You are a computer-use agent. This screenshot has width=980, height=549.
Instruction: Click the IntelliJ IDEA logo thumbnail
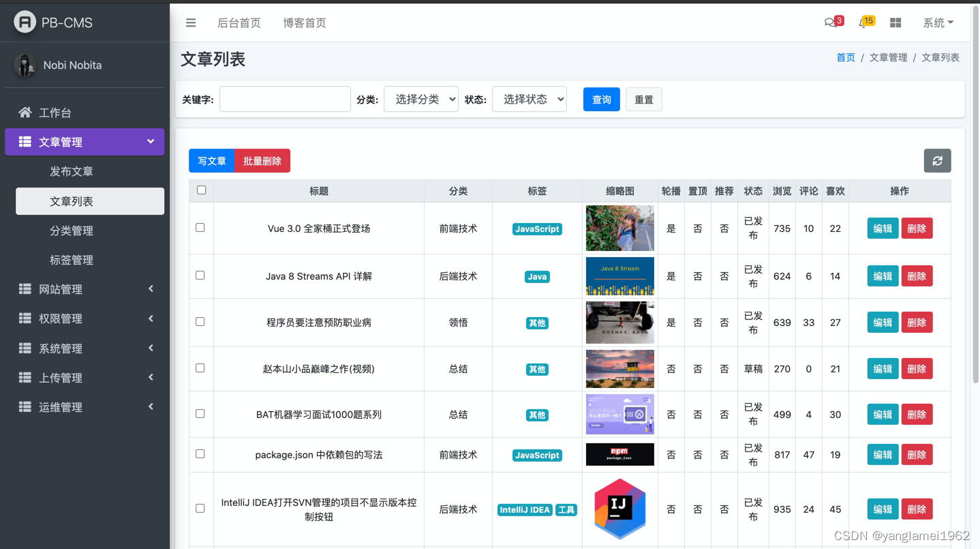[x=620, y=509]
